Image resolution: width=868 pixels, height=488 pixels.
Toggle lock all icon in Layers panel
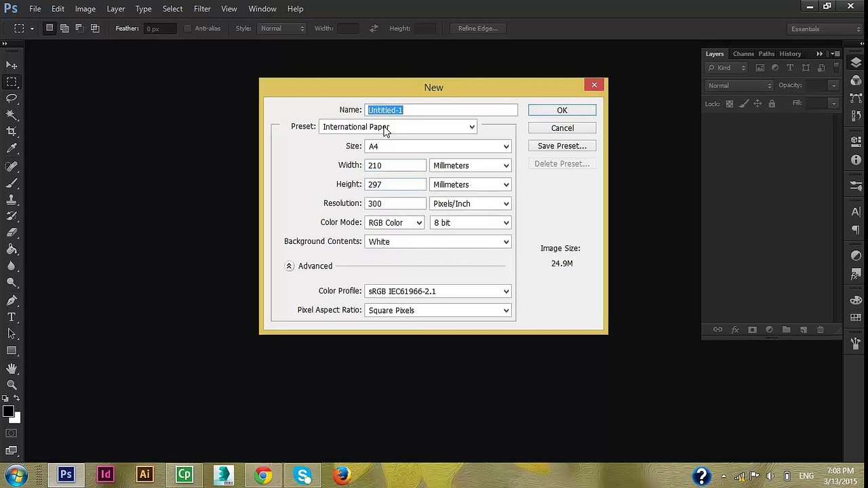point(772,104)
